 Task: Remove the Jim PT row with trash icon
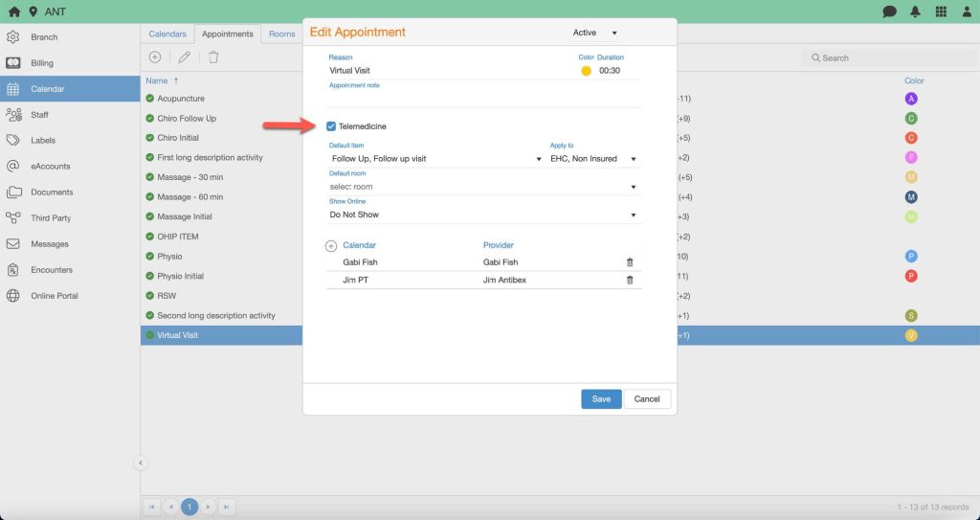pyautogui.click(x=630, y=280)
